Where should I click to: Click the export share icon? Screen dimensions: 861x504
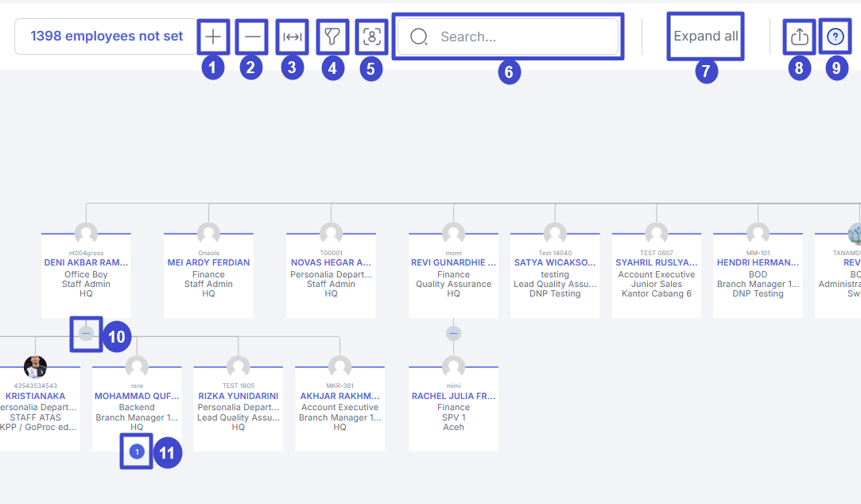coord(799,37)
